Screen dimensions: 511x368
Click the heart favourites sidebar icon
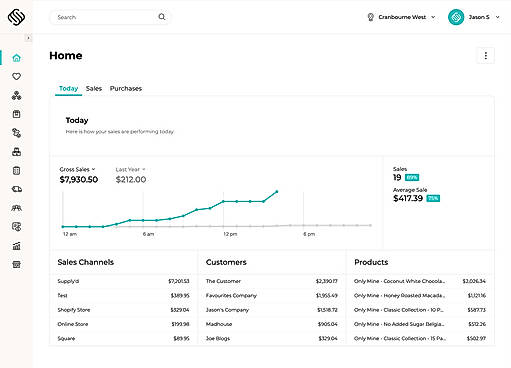(x=16, y=76)
